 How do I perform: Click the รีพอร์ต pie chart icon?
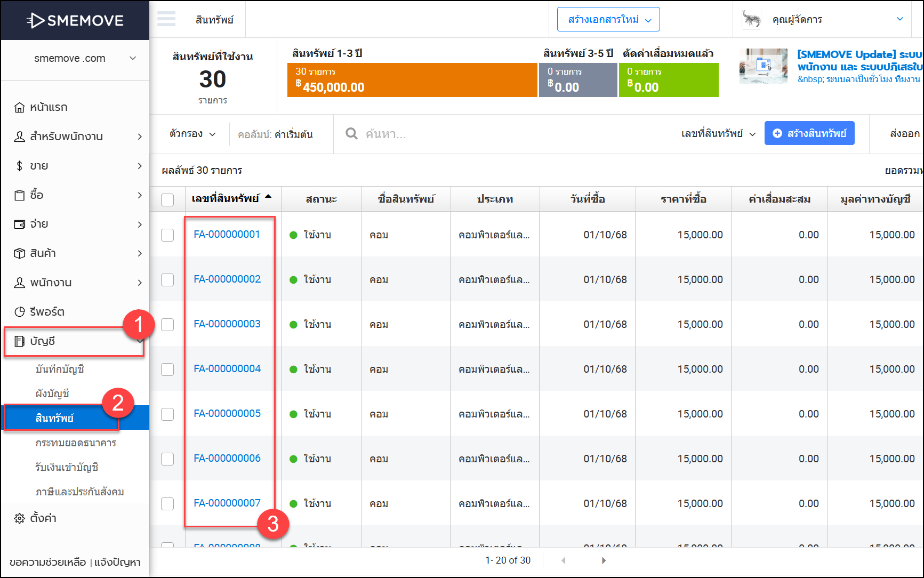tap(19, 312)
